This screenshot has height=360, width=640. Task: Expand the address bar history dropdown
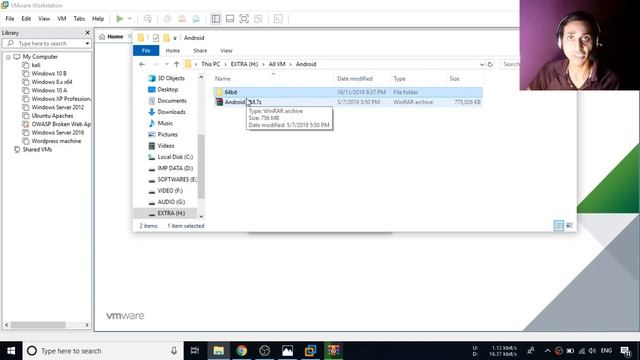(x=482, y=64)
